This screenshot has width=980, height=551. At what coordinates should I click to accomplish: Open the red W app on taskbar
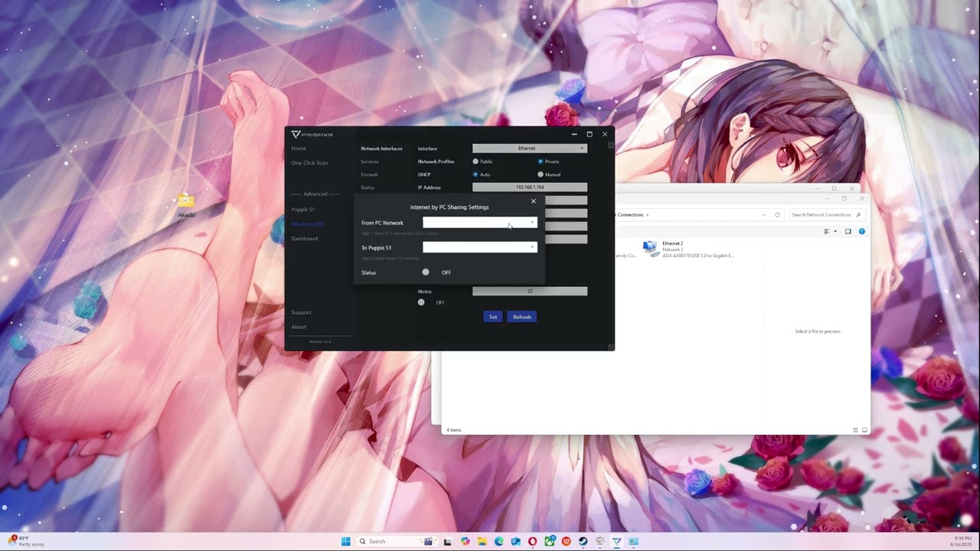point(566,541)
